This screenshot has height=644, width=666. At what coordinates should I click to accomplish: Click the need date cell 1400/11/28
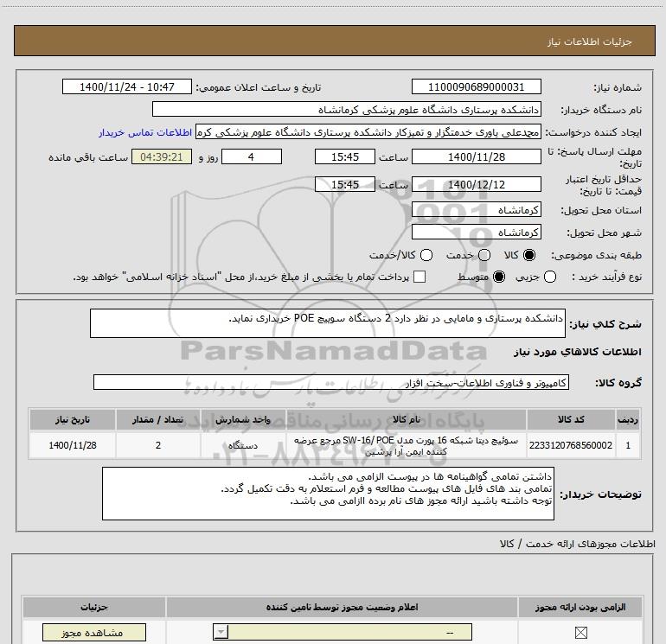point(72,445)
